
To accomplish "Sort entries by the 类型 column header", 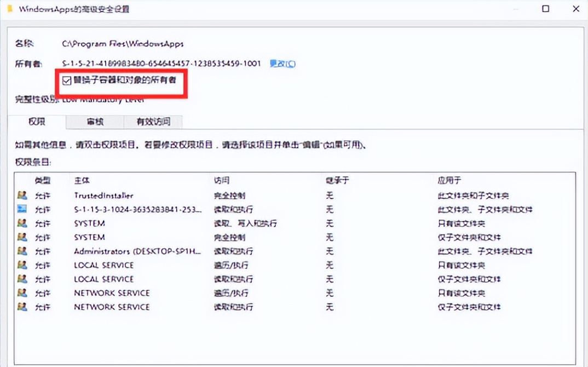I will point(42,181).
